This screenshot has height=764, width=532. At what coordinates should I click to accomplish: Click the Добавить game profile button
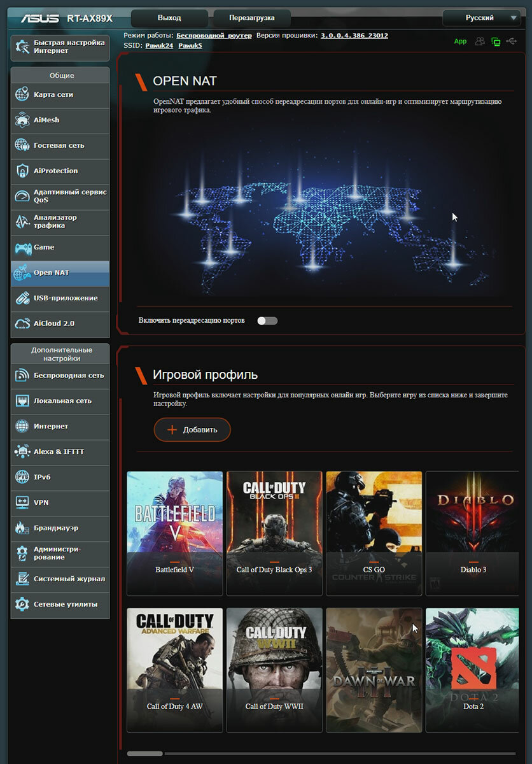click(x=192, y=430)
